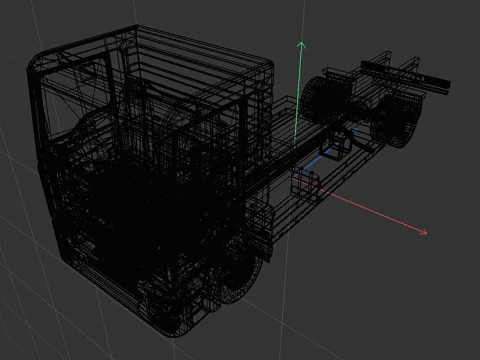This screenshot has height=360, width=480.
Task: Select the wireframe truck cab
Action: [150, 180]
